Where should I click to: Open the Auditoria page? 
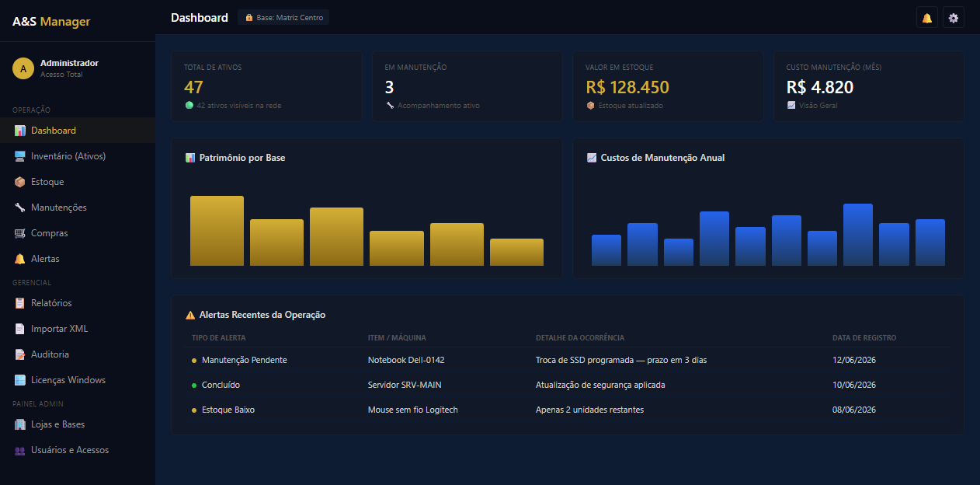click(x=78, y=354)
